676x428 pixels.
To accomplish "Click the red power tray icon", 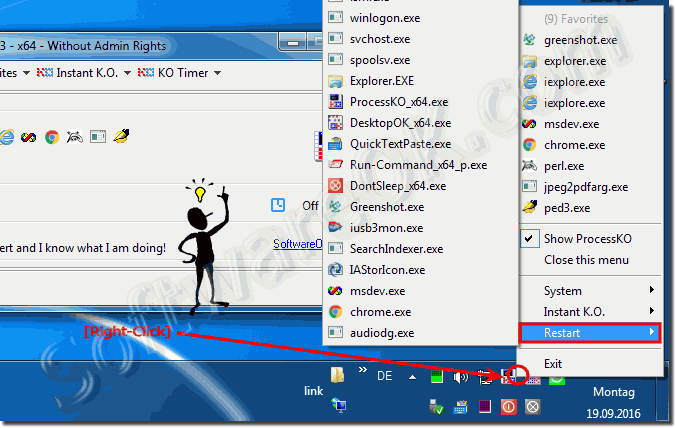I will click(509, 407).
